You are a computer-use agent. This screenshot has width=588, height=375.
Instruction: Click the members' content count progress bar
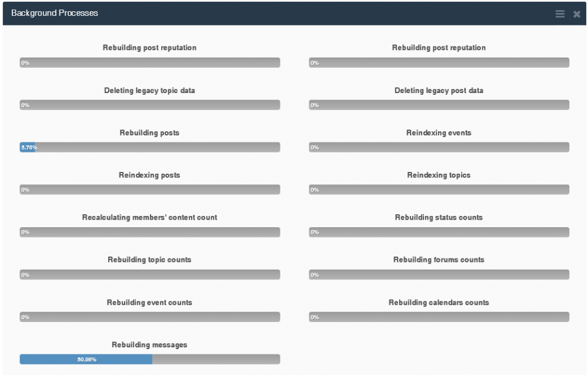150,233
